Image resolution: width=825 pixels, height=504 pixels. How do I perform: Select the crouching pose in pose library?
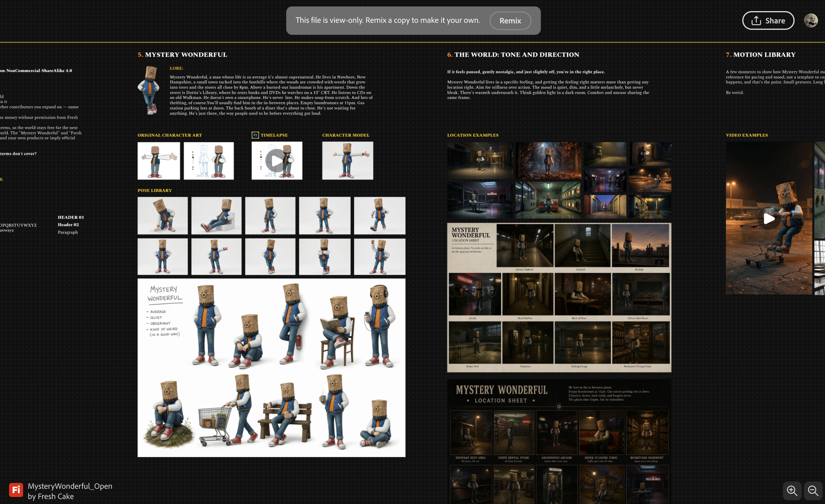[x=163, y=215]
